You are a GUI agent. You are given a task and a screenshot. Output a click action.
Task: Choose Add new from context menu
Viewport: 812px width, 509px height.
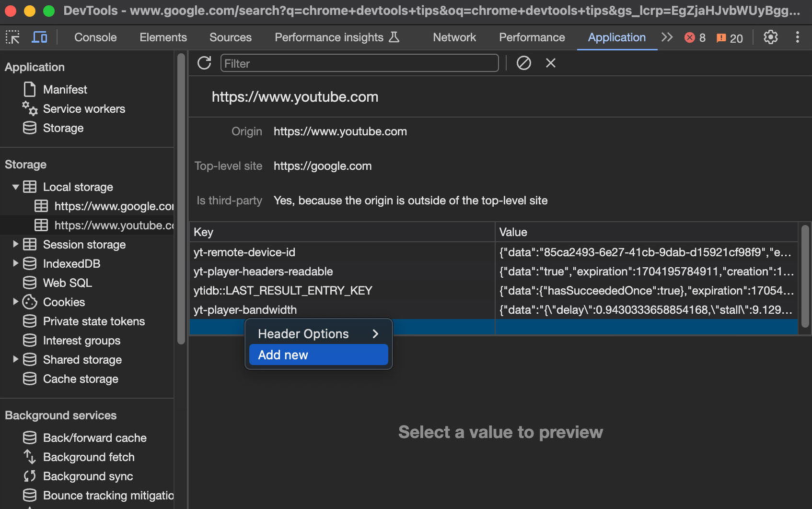(x=319, y=355)
